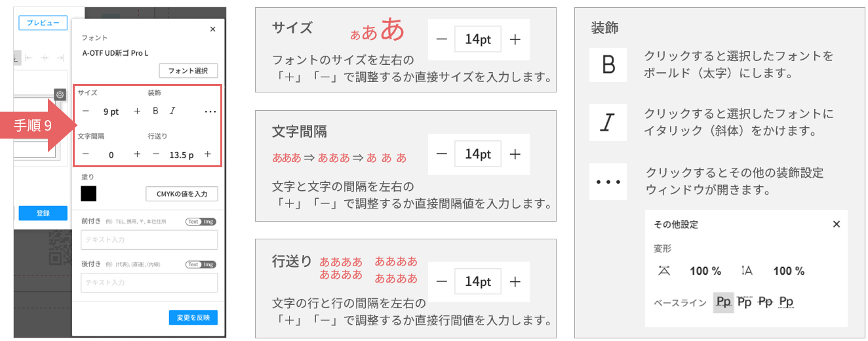Screen dimensions: 868x341
Task: Click the 前付き text input field
Action: (x=149, y=240)
